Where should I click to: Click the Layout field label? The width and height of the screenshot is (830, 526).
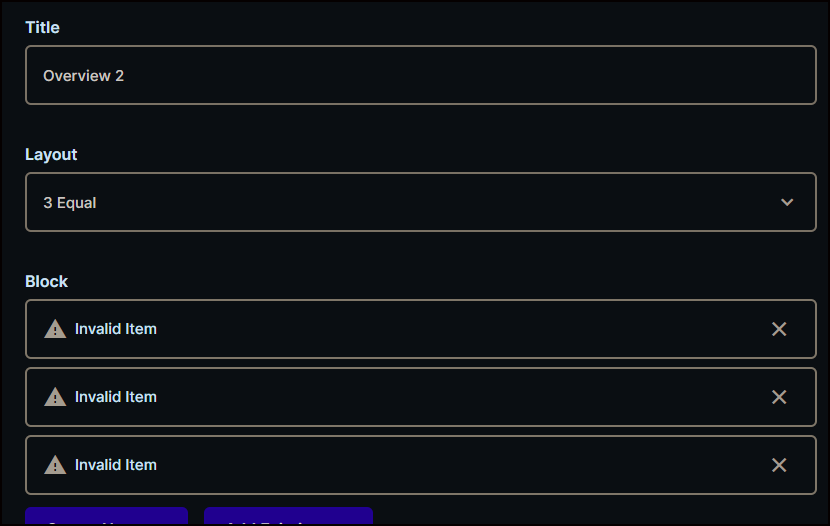coord(51,155)
